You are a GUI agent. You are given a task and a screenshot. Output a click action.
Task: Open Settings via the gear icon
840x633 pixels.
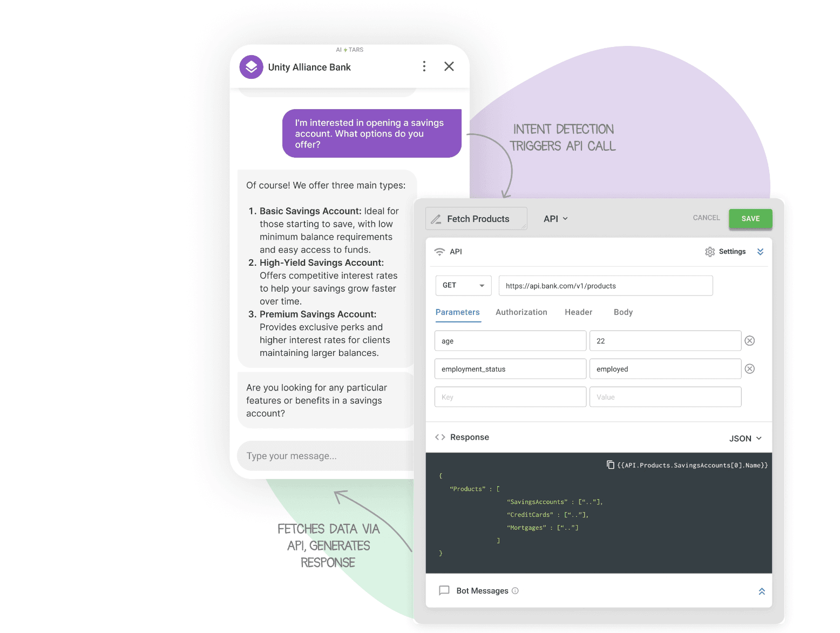710,252
